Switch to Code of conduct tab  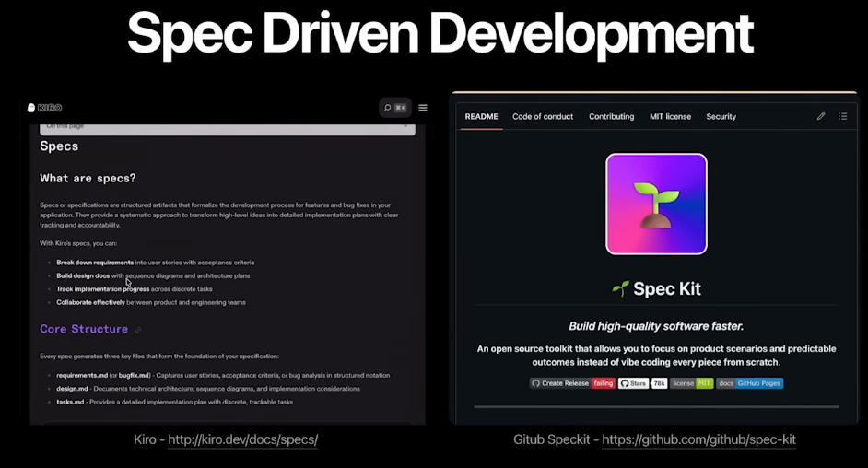point(543,117)
